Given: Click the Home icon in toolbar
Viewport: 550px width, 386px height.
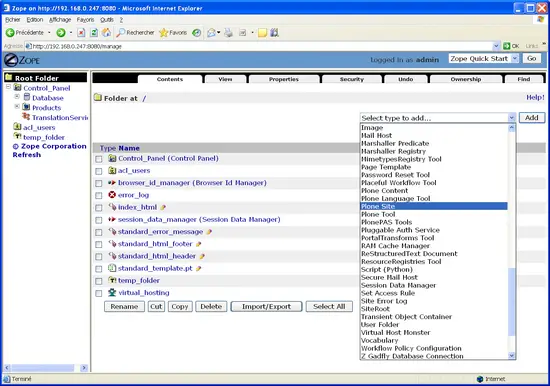Looking at the screenshot, I should (x=106, y=33).
